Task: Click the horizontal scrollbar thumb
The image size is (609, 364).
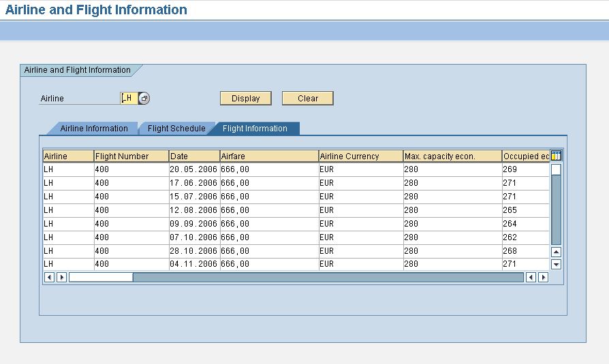Action: [x=101, y=277]
